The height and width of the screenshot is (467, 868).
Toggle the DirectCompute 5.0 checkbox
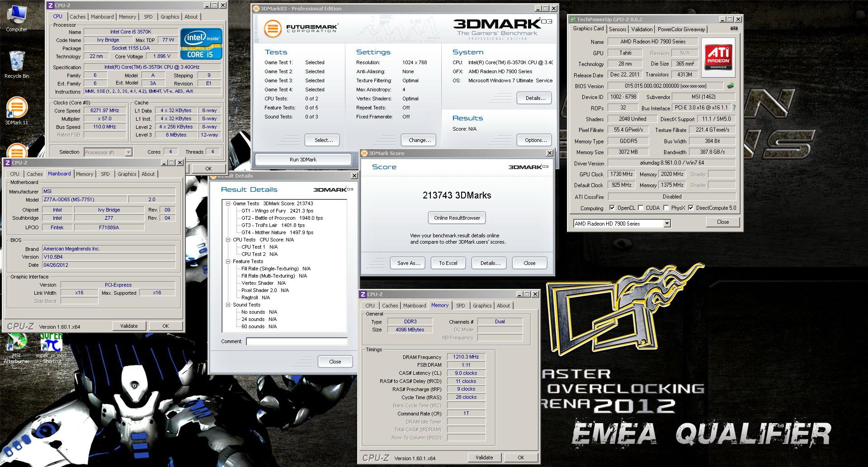691,208
